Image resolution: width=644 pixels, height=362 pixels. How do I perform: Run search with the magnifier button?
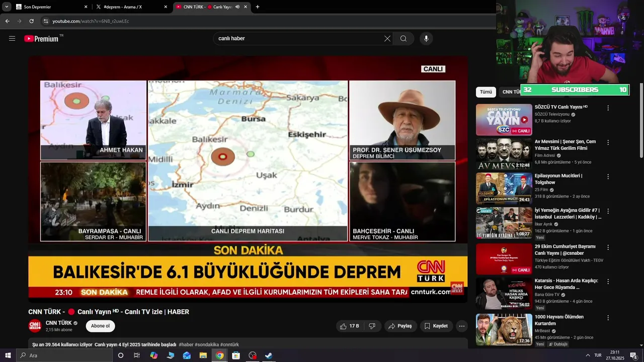point(404,39)
